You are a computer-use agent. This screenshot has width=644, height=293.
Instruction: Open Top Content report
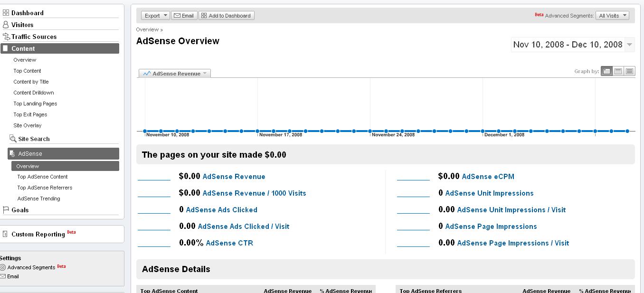point(27,71)
